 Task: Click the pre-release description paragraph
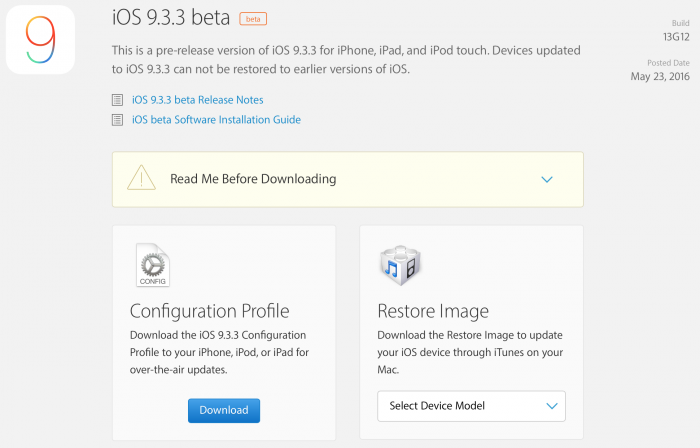point(346,59)
